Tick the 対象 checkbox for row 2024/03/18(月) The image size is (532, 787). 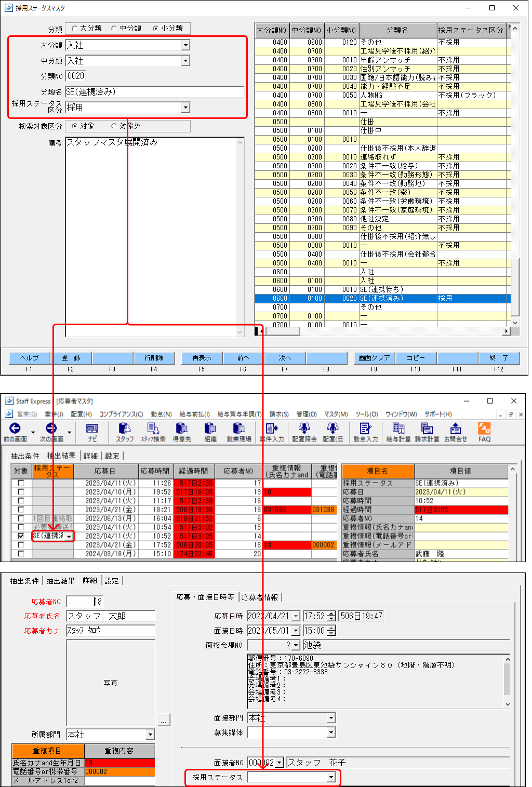pos(21,554)
